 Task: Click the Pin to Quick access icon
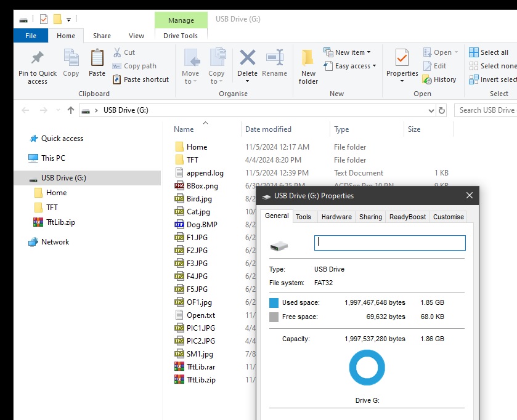point(37,59)
